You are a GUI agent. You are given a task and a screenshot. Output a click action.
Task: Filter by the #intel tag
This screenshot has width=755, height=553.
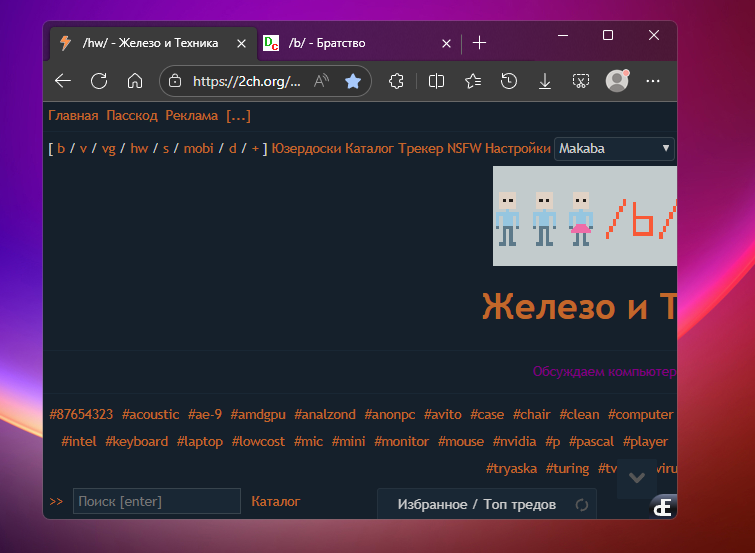(78, 441)
